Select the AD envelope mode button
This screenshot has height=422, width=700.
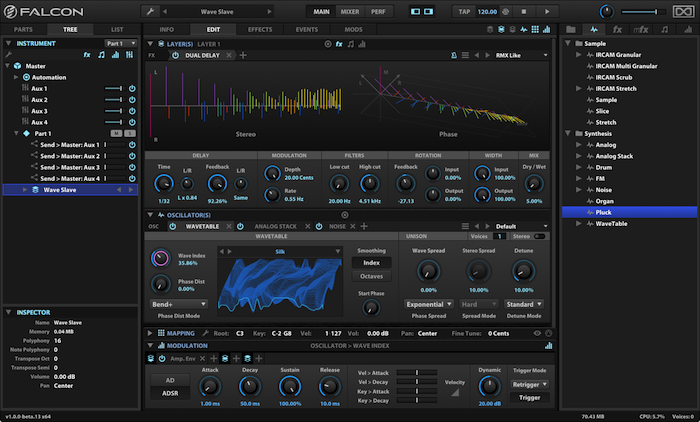coord(170,380)
